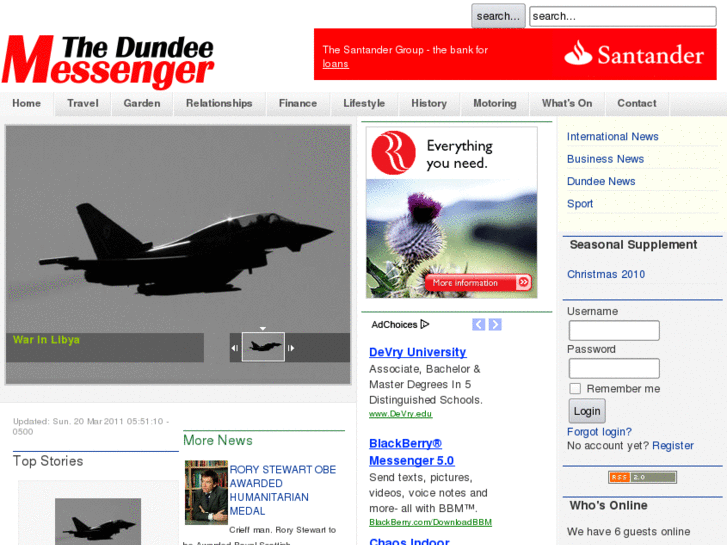Focus the search text field

click(623, 16)
